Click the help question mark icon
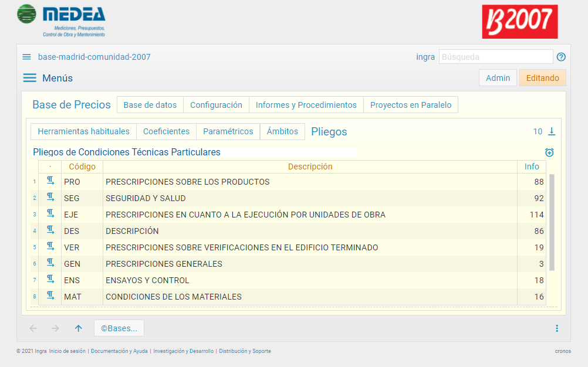The width and height of the screenshot is (588, 367). tap(561, 57)
